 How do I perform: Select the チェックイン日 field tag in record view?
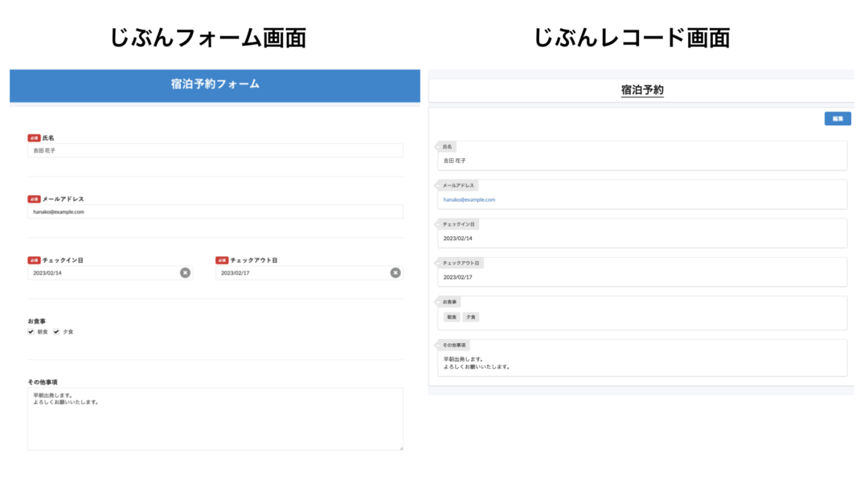coord(458,224)
